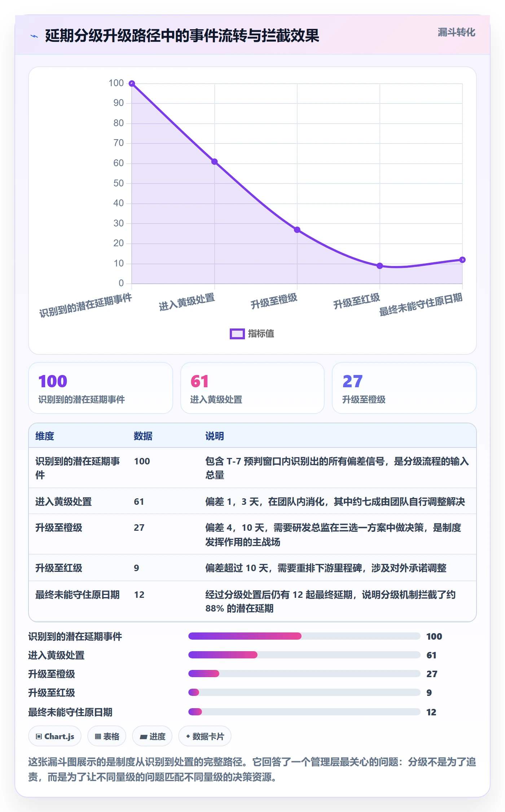Image resolution: width=505 pixels, height=812 pixels.
Task: Click y-axis label 50 on the chart
Action: (119, 184)
